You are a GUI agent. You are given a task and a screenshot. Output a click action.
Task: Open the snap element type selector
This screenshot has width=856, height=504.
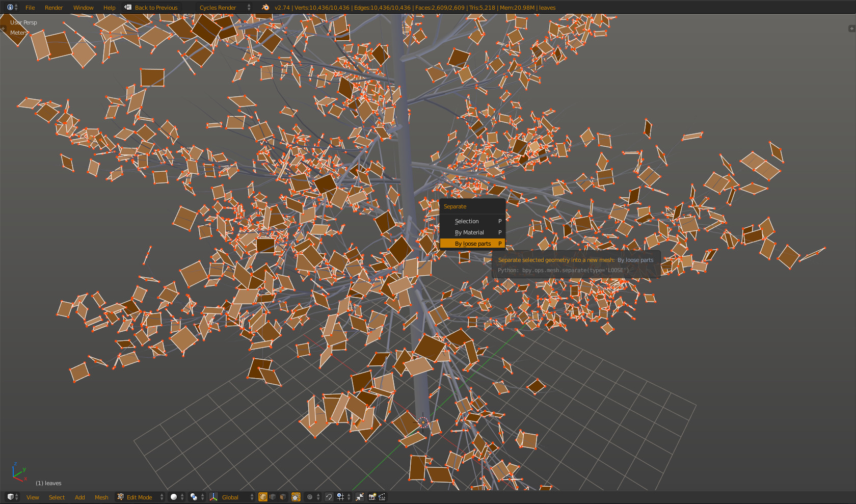coord(343,497)
